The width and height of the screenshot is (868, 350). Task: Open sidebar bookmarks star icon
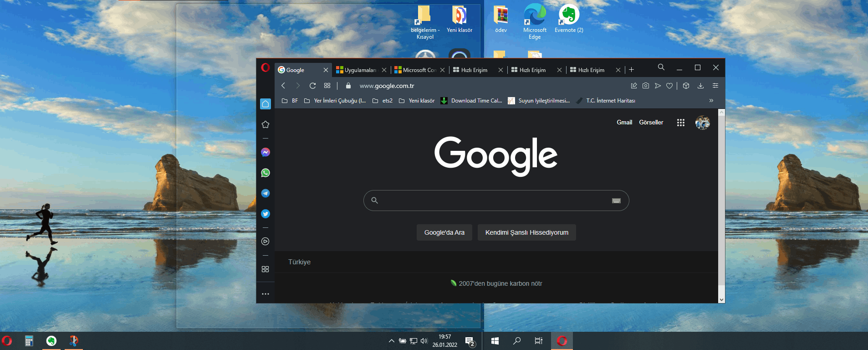(x=266, y=124)
